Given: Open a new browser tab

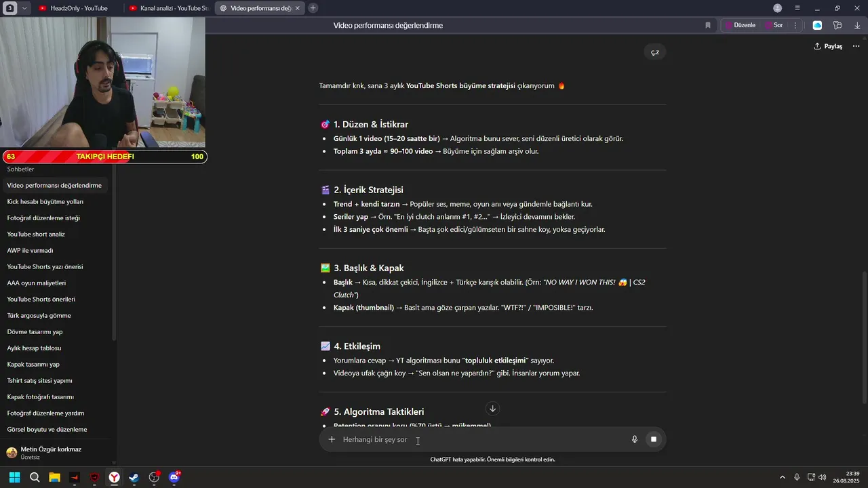Looking at the screenshot, I should point(313,8).
